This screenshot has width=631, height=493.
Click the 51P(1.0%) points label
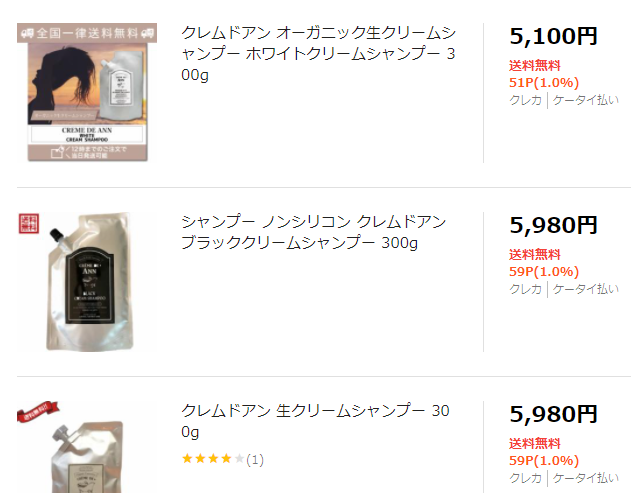pos(544,83)
